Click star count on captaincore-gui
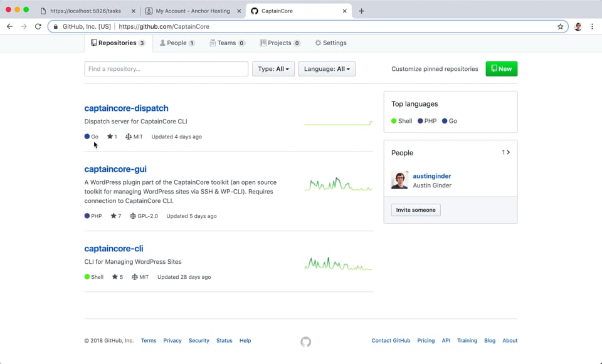The height and width of the screenshot is (364, 602). (x=115, y=216)
